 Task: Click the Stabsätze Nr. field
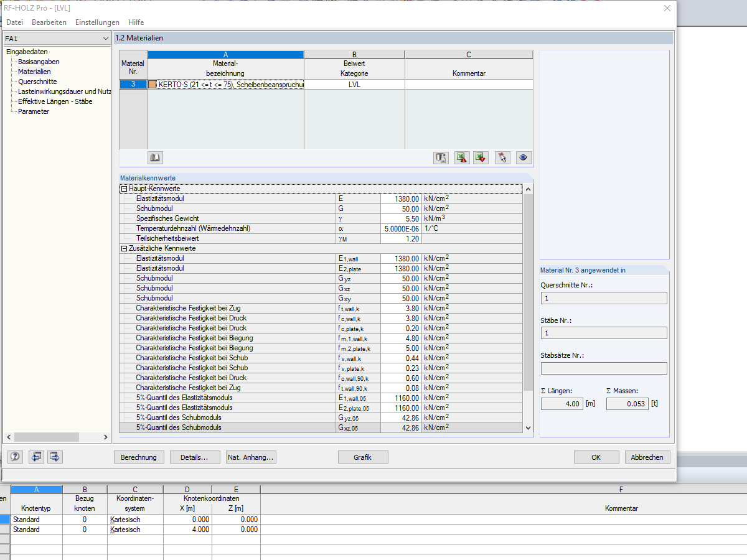point(604,368)
